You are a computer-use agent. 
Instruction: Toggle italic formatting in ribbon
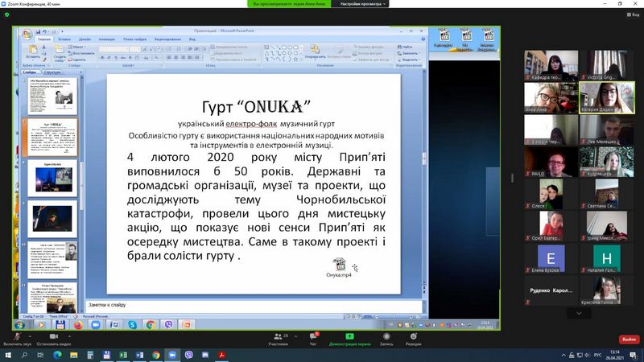pos(109,58)
